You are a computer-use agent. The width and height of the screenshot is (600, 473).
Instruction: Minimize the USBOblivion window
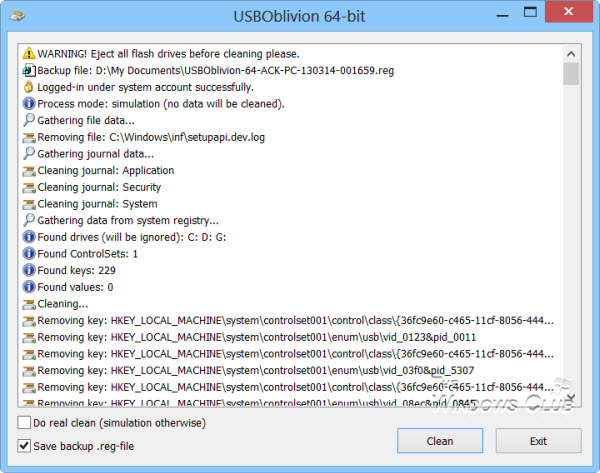502,15
